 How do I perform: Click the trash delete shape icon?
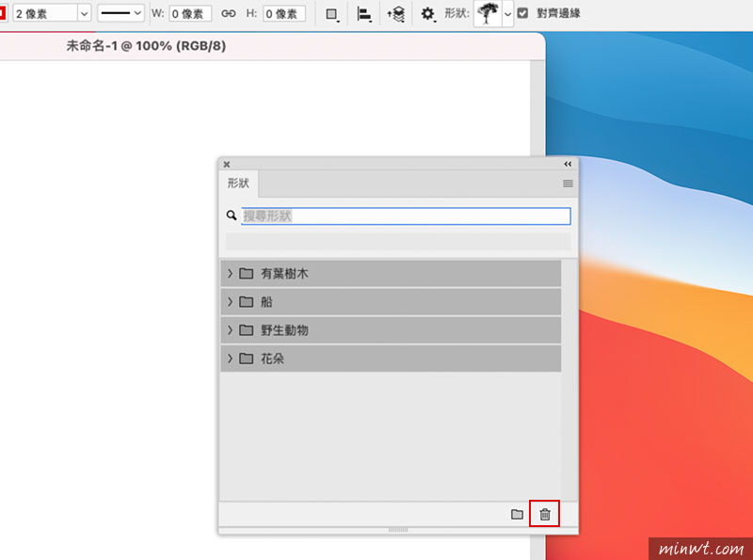pos(545,514)
